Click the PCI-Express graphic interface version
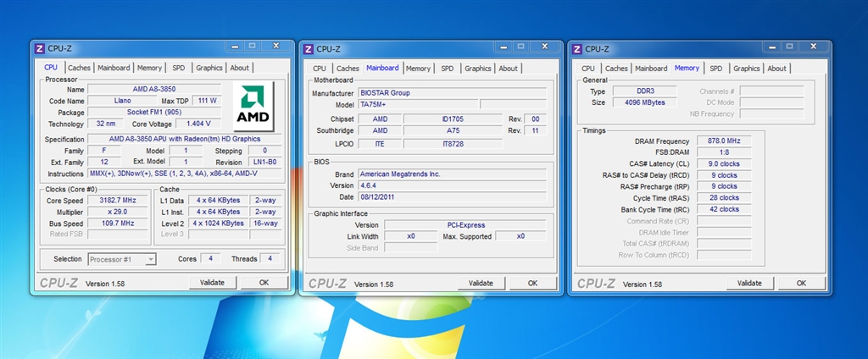The image size is (868, 359). 465,225
